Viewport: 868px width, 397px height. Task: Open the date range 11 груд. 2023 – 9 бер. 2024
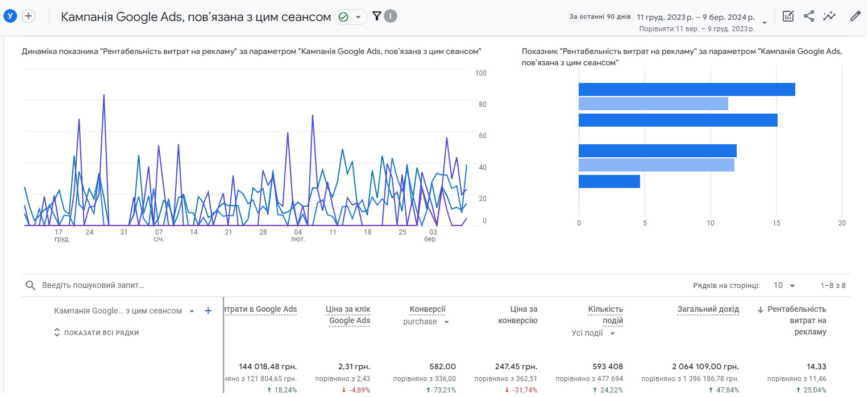tap(696, 17)
